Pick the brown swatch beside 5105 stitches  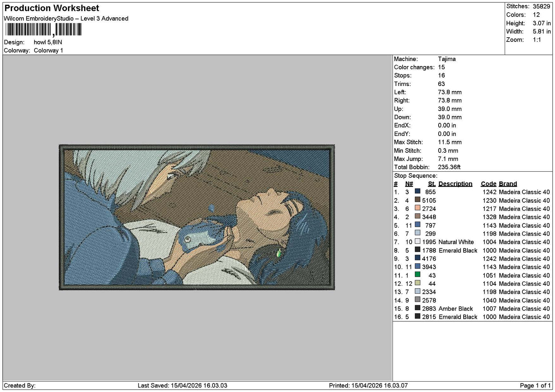click(417, 200)
